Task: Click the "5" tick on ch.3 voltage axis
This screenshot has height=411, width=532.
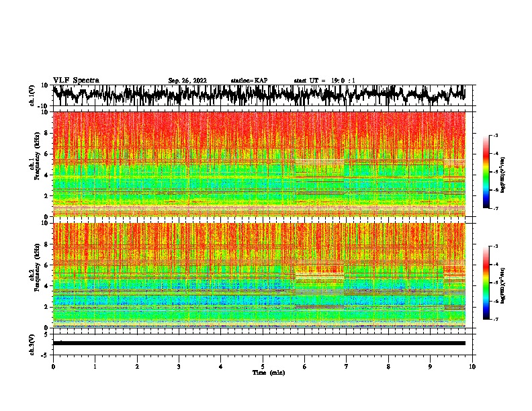Action: pyautogui.click(x=46, y=334)
